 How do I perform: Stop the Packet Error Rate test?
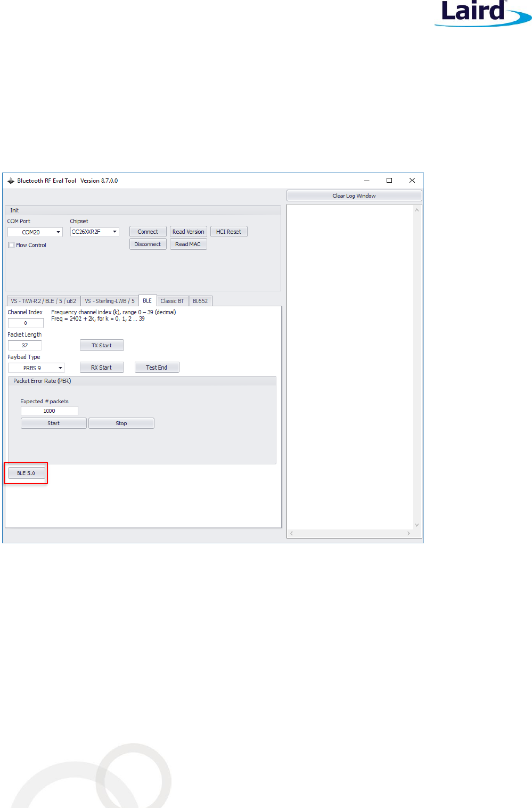pos(121,423)
